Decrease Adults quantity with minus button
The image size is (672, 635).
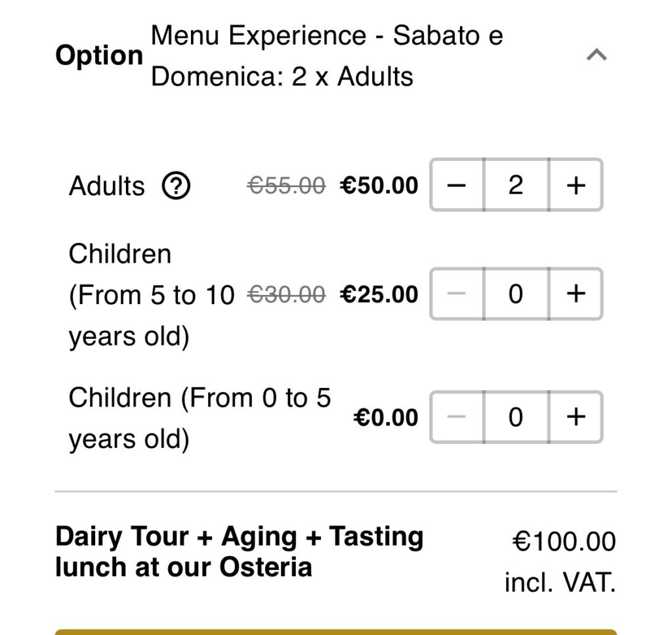coord(457,185)
